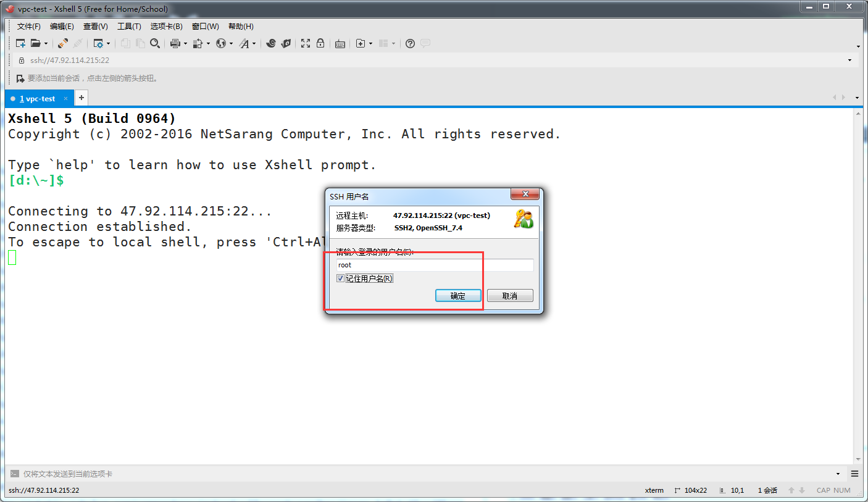Open the print options dropdown arrow
Image resolution: width=868 pixels, height=502 pixels.
[x=185, y=43]
